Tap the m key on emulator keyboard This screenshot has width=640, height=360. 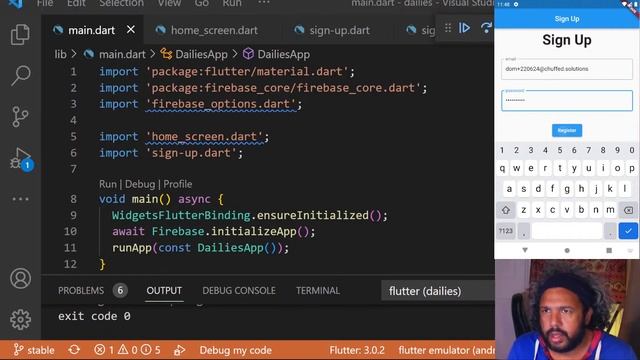[610, 210]
